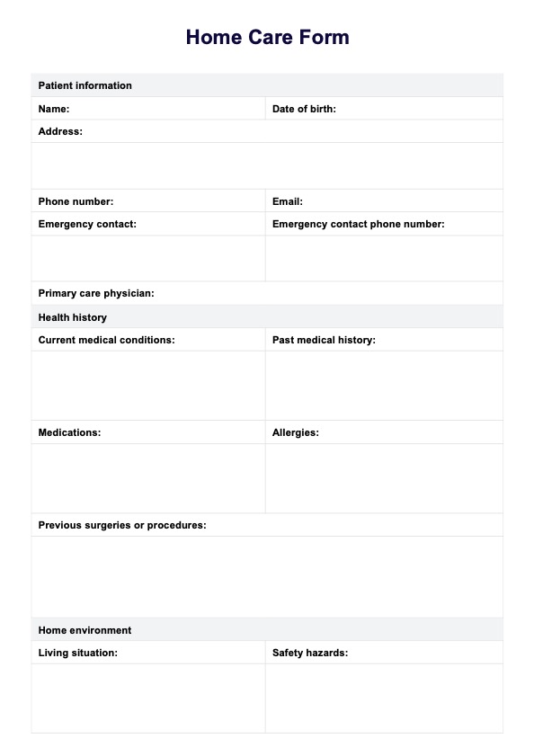Screen dimensions: 534x756
Task: Click the Safety hazards text box
Action: pyautogui.click(x=384, y=698)
